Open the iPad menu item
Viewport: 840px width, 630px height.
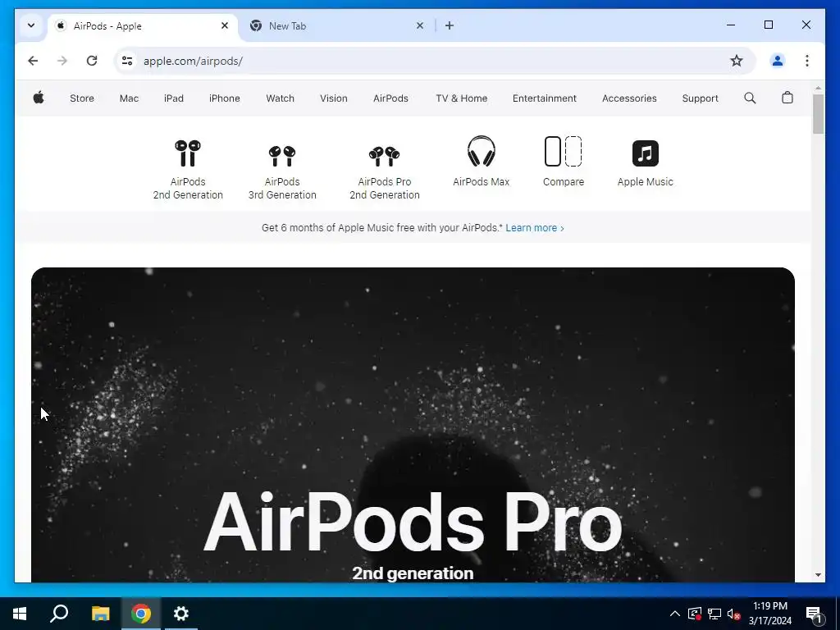[174, 98]
